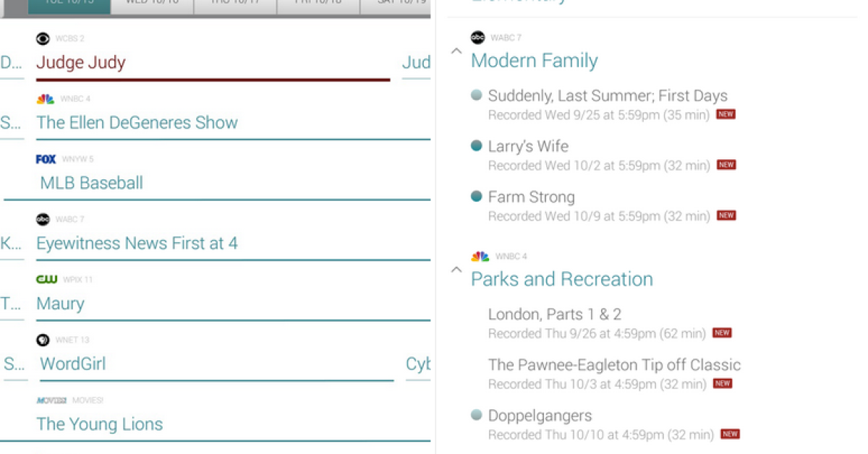This screenshot has width=868, height=454.
Task: Open the Judge Judy listing
Action: pyautogui.click(x=81, y=63)
